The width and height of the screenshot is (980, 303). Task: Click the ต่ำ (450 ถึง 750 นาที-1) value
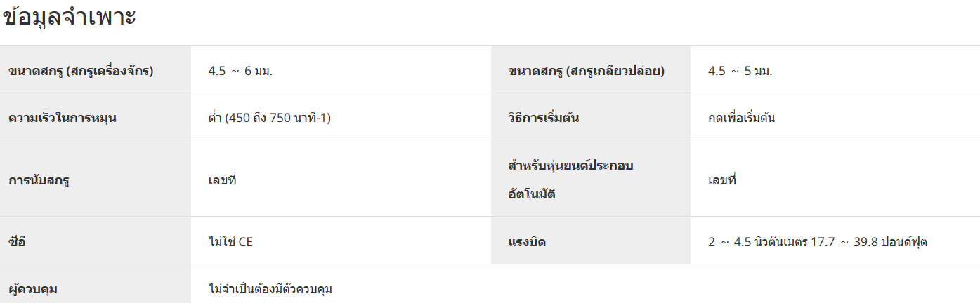(x=270, y=117)
